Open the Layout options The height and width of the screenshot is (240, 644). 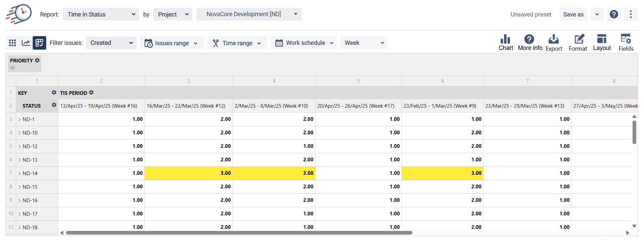tap(602, 43)
